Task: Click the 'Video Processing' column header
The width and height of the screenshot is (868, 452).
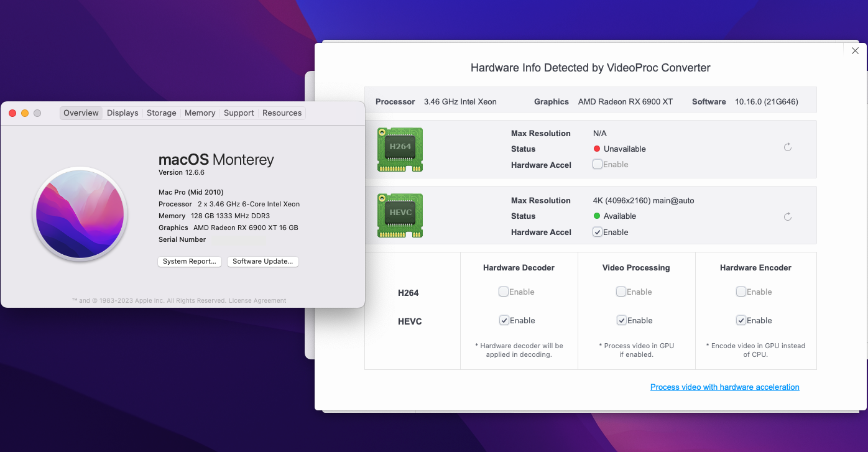Action: pyautogui.click(x=636, y=268)
